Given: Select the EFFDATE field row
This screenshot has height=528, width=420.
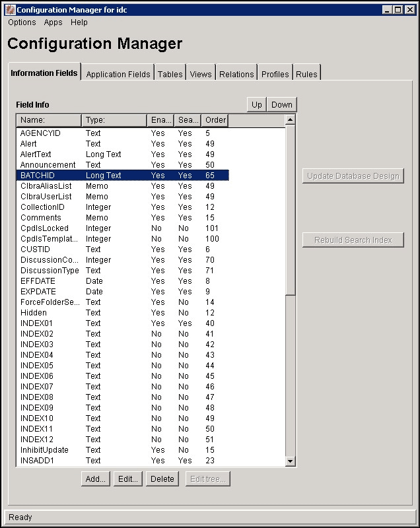Looking at the screenshot, I should click(123, 281).
